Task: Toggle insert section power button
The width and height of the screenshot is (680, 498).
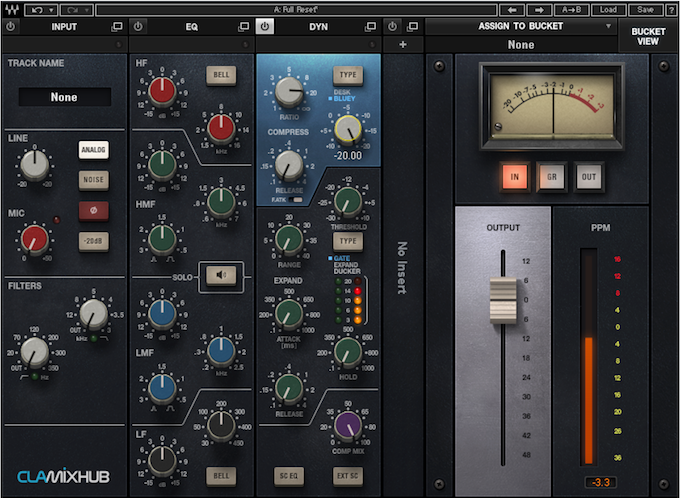Action: tap(392, 27)
